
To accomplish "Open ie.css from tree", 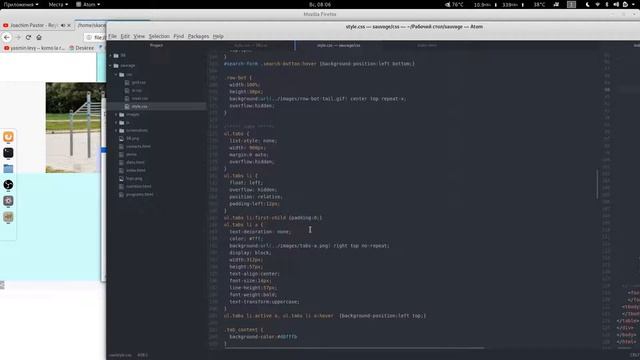I will pyautogui.click(x=137, y=91).
